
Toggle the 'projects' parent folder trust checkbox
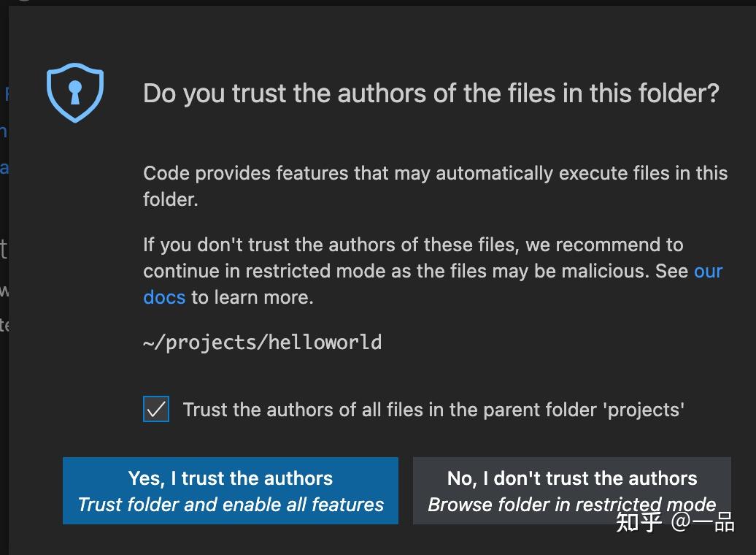pos(155,410)
